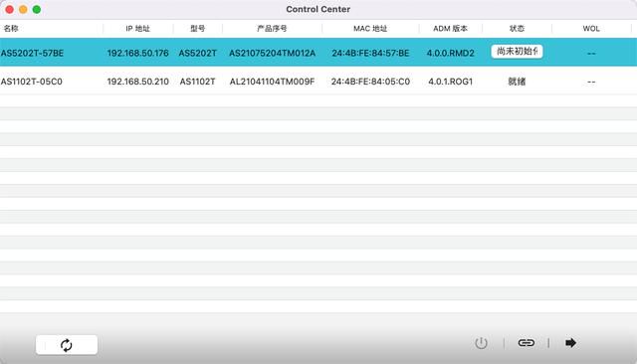Sort by 型号 column header
Viewport: 637px width, 364px height.
tap(197, 29)
